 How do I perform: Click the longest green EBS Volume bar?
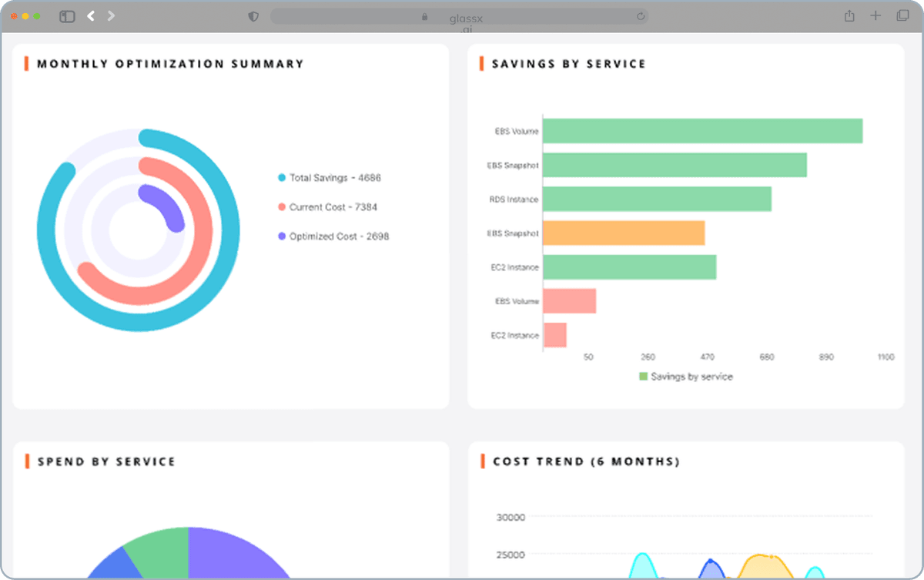click(702, 131)
